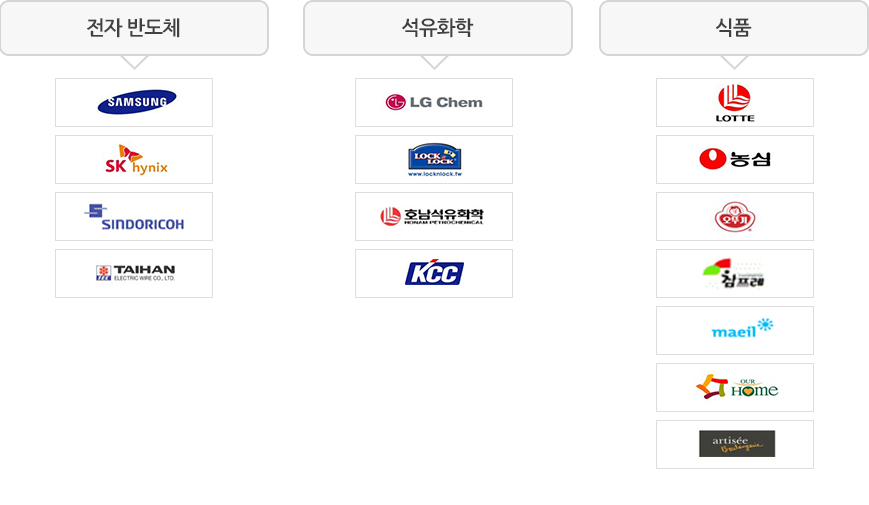869x505 pixels.
Task: Click the arrow pointer under 식품
Action: pyautogui.click(x=734, y=62)
